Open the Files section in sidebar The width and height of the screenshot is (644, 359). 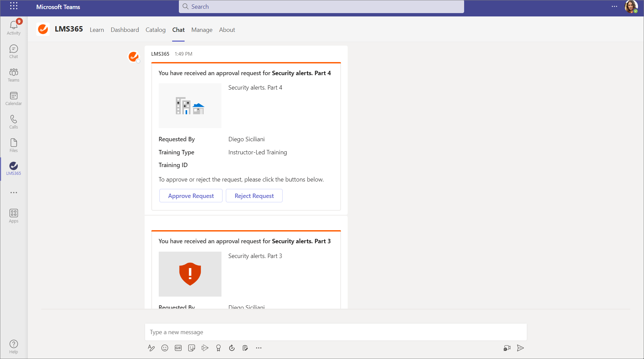[x=13, y=146]
